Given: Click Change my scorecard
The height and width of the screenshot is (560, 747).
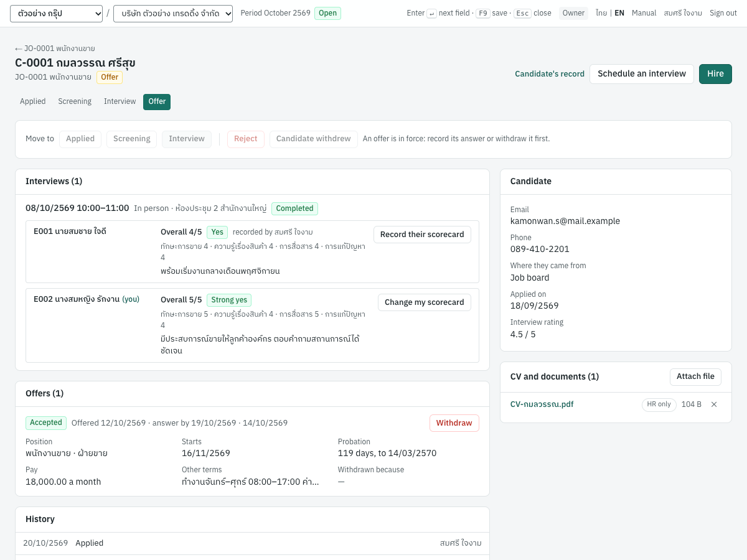Looking at the screenshot, I should coord(425,302).
